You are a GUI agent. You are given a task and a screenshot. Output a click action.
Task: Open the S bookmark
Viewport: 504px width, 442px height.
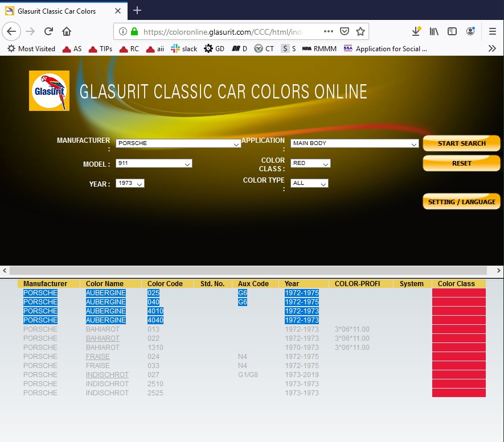tap(288, 49)
